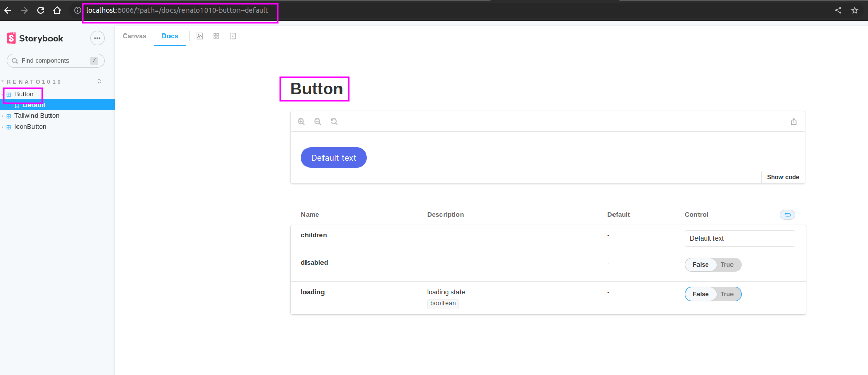Click the Button component grid icon in sidebar

[9, 95]
